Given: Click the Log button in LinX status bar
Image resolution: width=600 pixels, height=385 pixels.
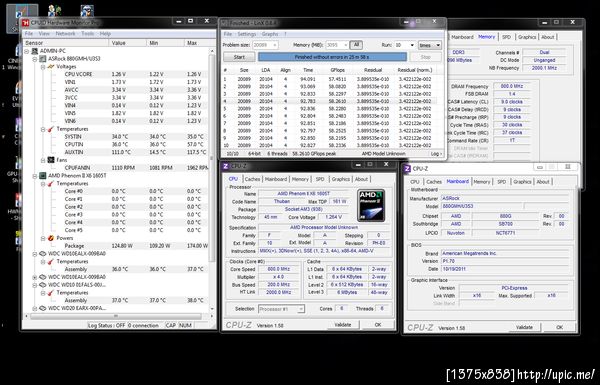Looking at the screenshot, I should pyautogui.click(x=436, y=153).
